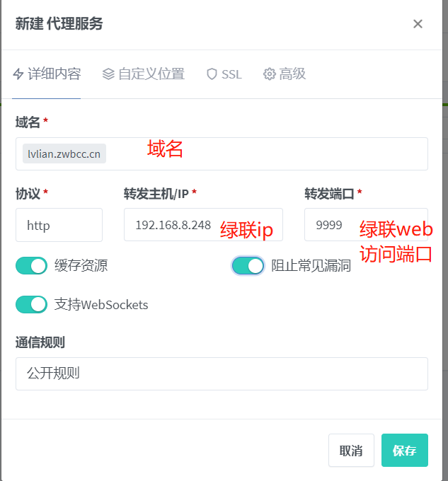Image resolution: width=448 pixels, height=481 pixels.
Task: Select the 详细内容 tab
Action: [47, 74]
